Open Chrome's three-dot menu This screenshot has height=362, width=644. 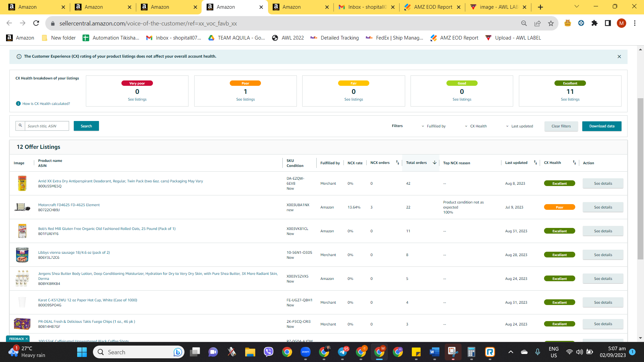635,23
